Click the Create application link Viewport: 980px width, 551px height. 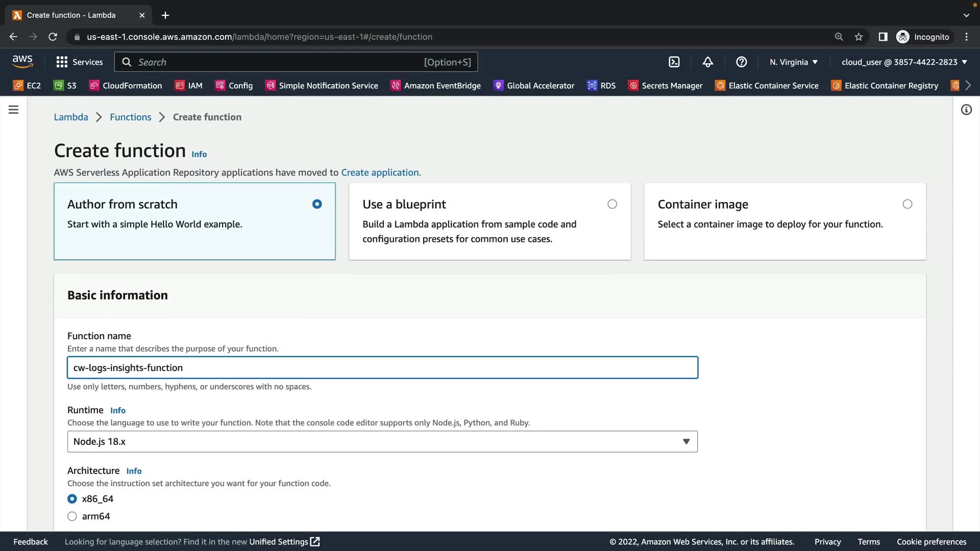tap(380, 172)
